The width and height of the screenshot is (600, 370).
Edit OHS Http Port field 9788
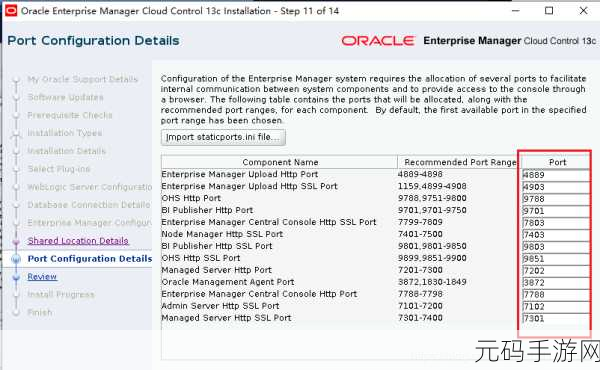click(556, 199)
